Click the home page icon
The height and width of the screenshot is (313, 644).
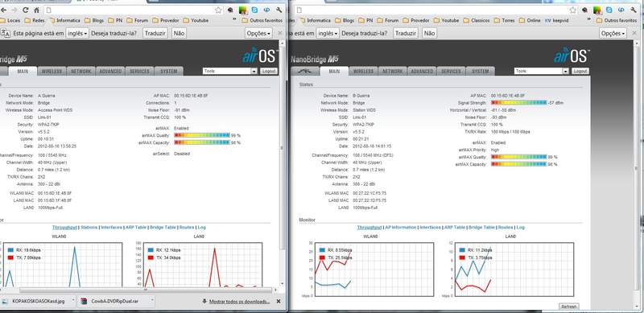coord(36,10)
